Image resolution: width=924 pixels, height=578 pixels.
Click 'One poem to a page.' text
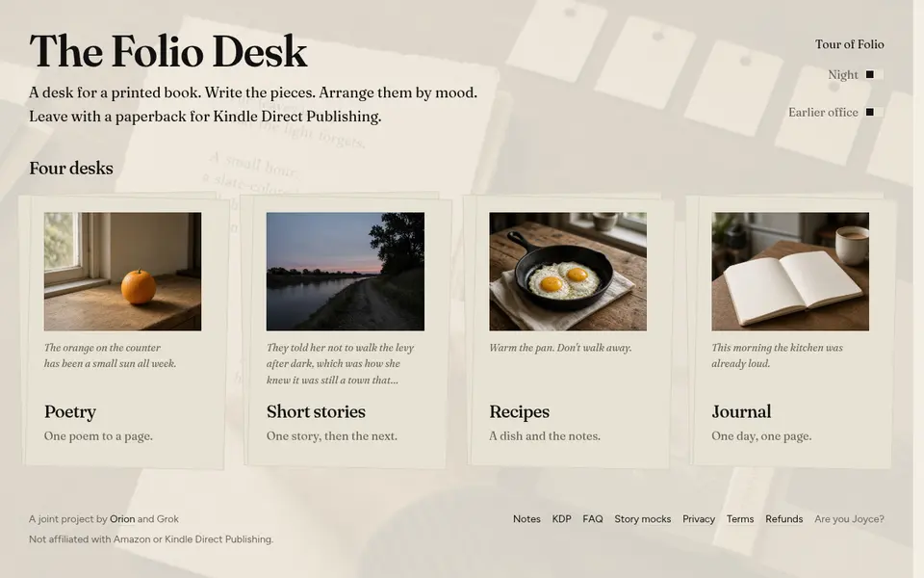98,435
